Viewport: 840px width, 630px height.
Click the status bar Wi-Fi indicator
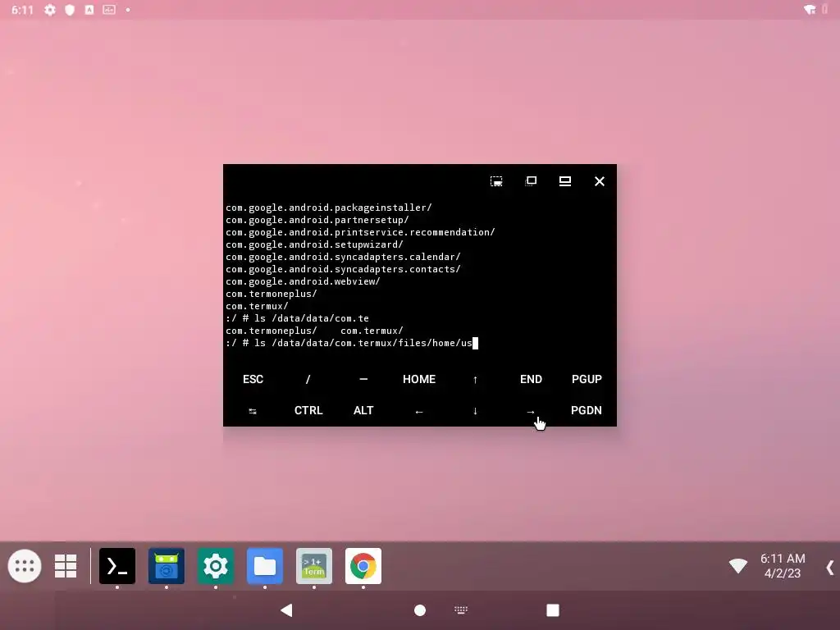click(x=810, y=9)
